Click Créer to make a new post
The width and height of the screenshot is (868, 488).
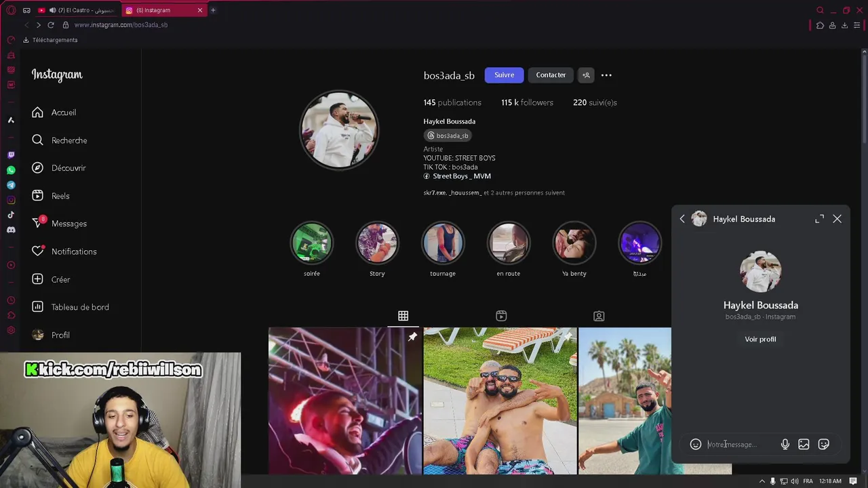tap(51, 279)
